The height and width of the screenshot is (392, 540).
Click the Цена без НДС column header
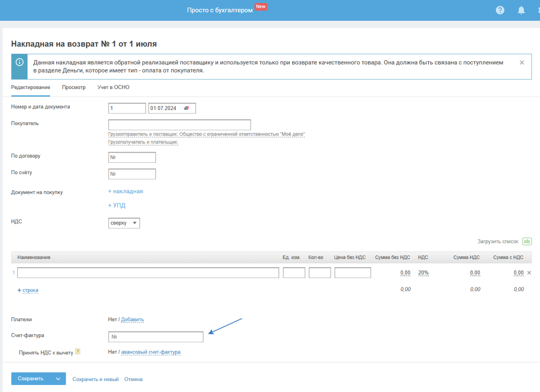[x=350, y=257]
